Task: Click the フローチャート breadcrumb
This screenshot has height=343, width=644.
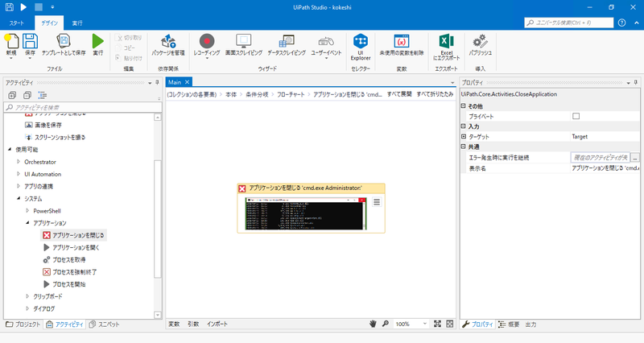Action: [x=291, y=94]
